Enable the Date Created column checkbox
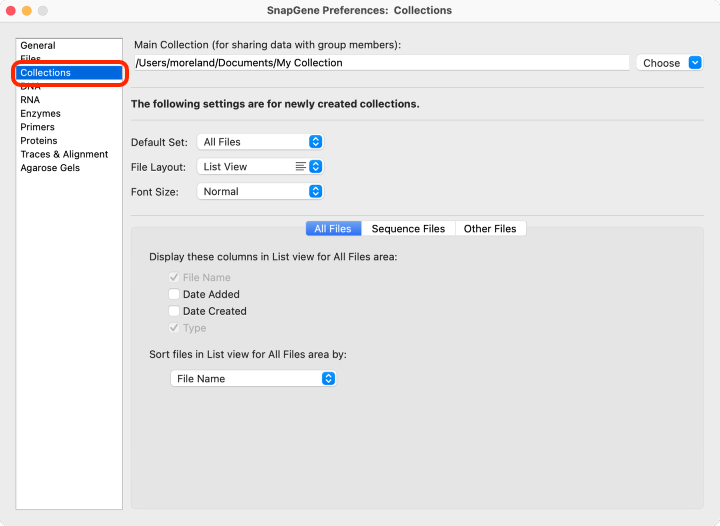 click(174, 311)
